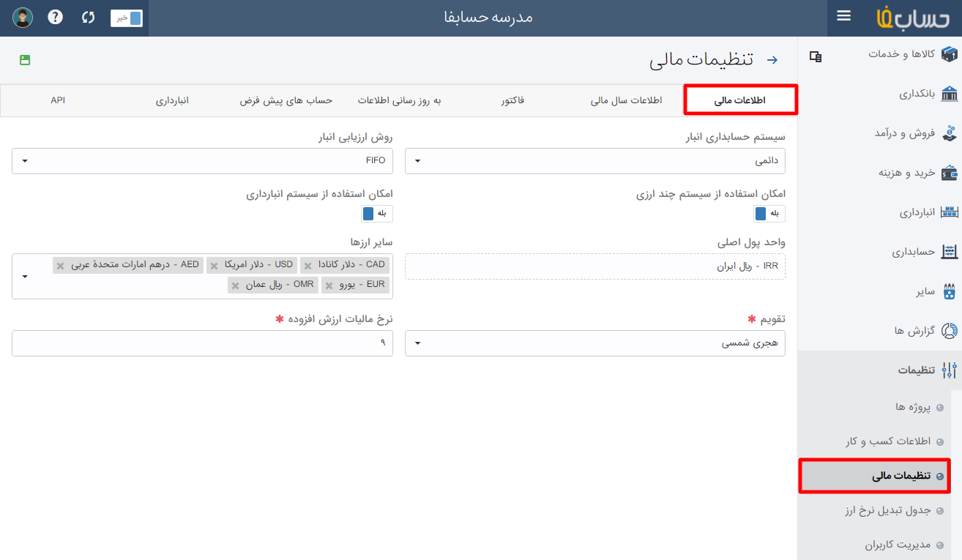Go to مدیریت کاربران page
Viewport: 962px width, 560px height.
tap(897, 545)
